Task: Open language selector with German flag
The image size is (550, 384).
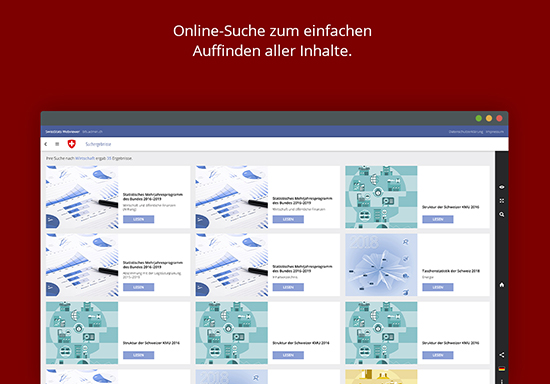Action: [x=502, y=369]
